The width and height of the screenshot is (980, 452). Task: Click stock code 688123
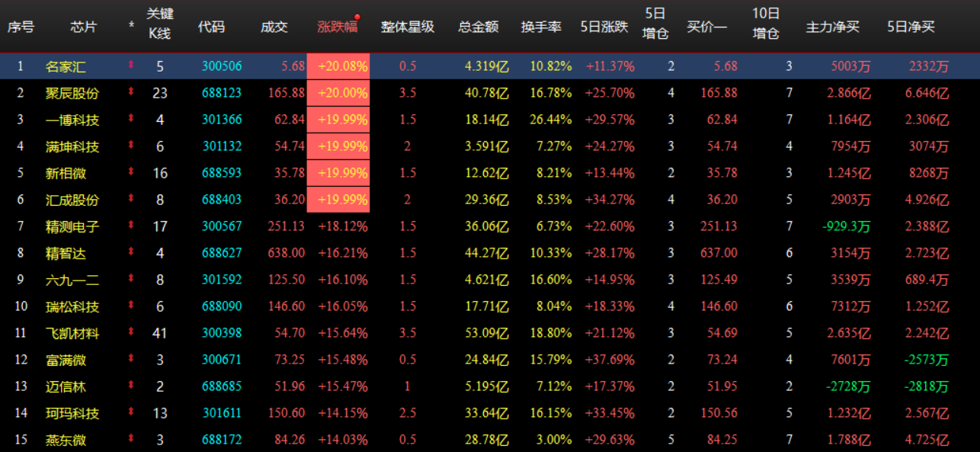[222, 93]
